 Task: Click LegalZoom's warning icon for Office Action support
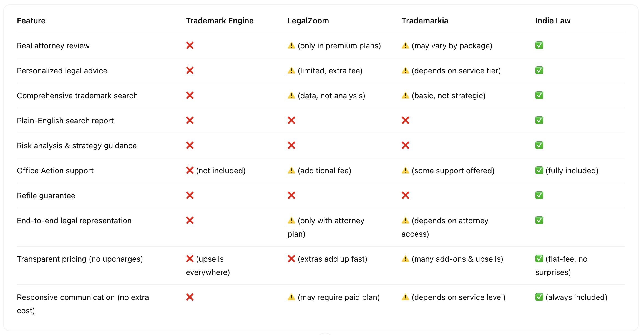pyautogui.click(x=291, y=170)
